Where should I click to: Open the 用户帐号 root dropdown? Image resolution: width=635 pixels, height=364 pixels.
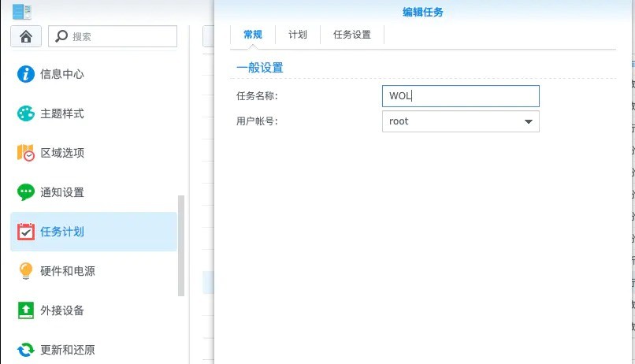(x=460, y=121)
